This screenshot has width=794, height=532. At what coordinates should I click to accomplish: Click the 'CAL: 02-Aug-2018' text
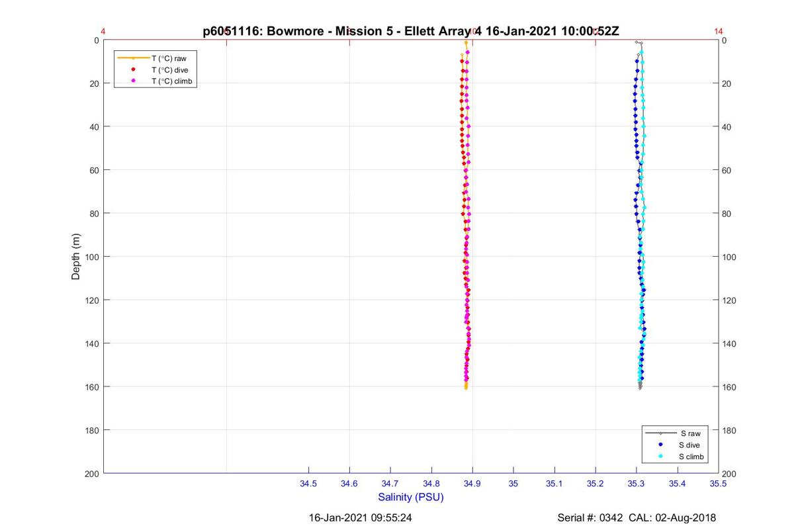click(673, 517)
